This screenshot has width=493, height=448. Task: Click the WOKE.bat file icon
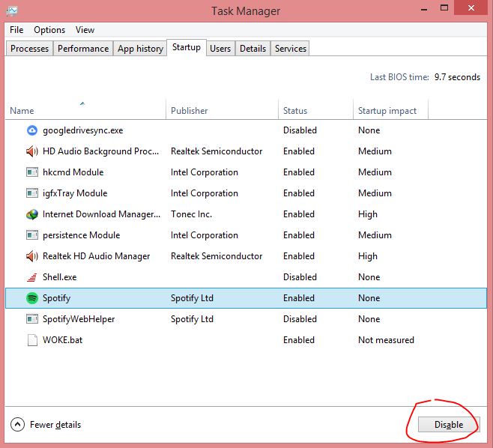pos(32,340)
